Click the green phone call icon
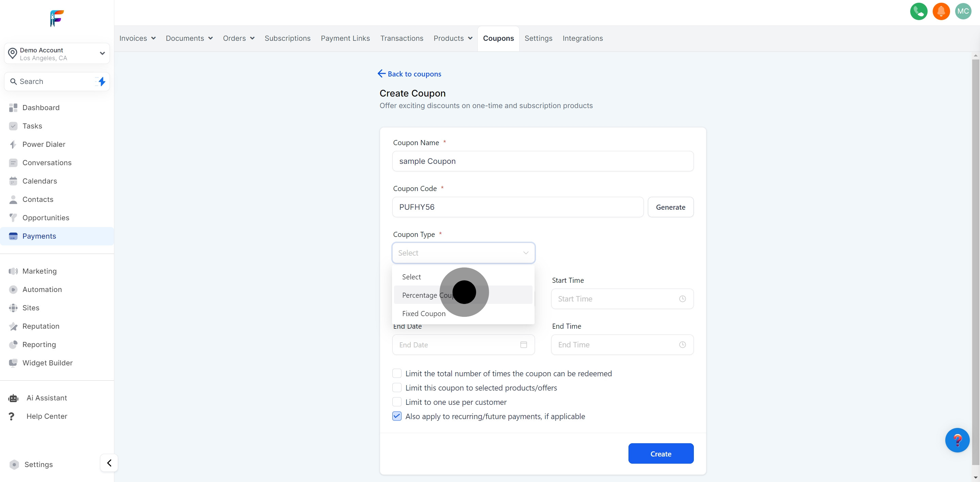The height and width of the screenshot is (482, 980). tap(918, 12)
